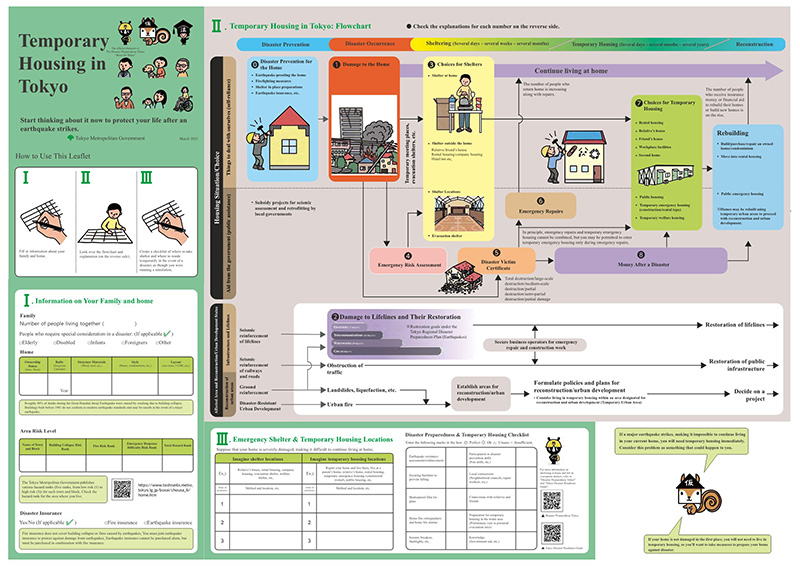The width and height of the screenshot is (800, 566).
Task: Click the Tokyo Disaster Readiness Guide QR code
Action: [x=552, y=534]
